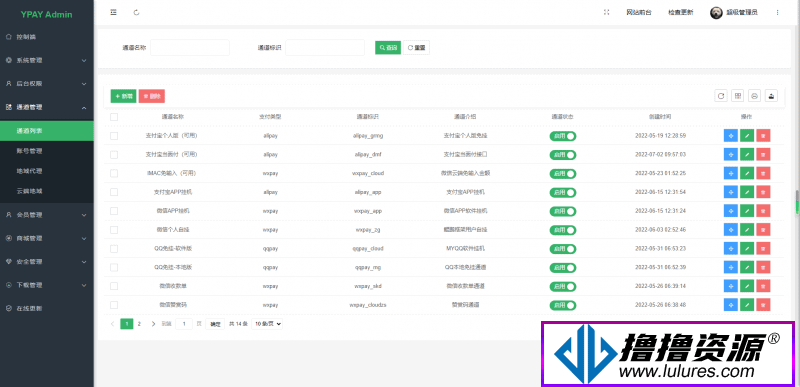Select the checkbox for the alipay_dmf row
This screenshot has width=800, height=387.
[114, 154]
